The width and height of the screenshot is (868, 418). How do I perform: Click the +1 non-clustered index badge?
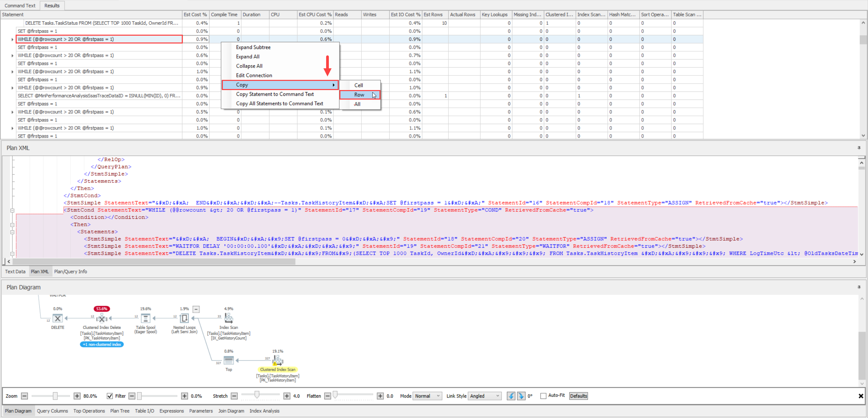[102, 345]
